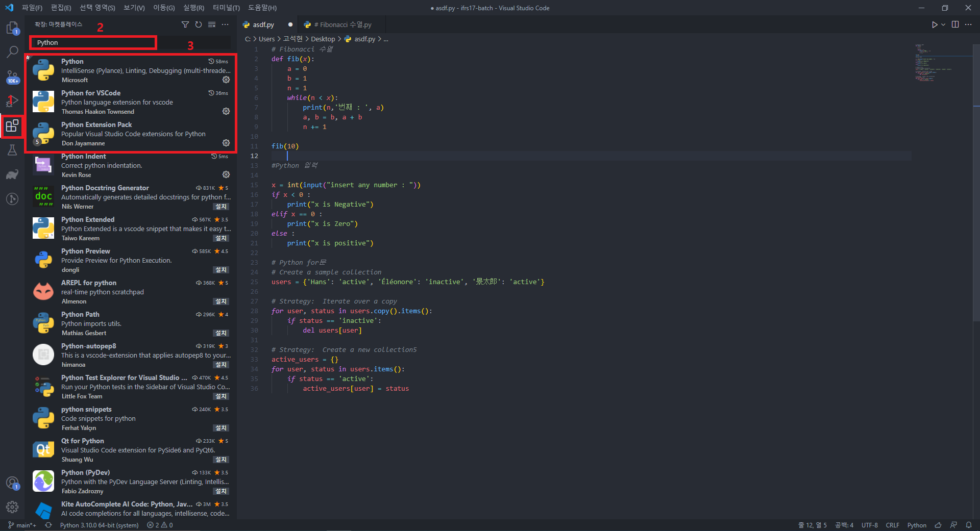Open extensions view more actions menu
The image size is (980, 531).
coord(225,24)
